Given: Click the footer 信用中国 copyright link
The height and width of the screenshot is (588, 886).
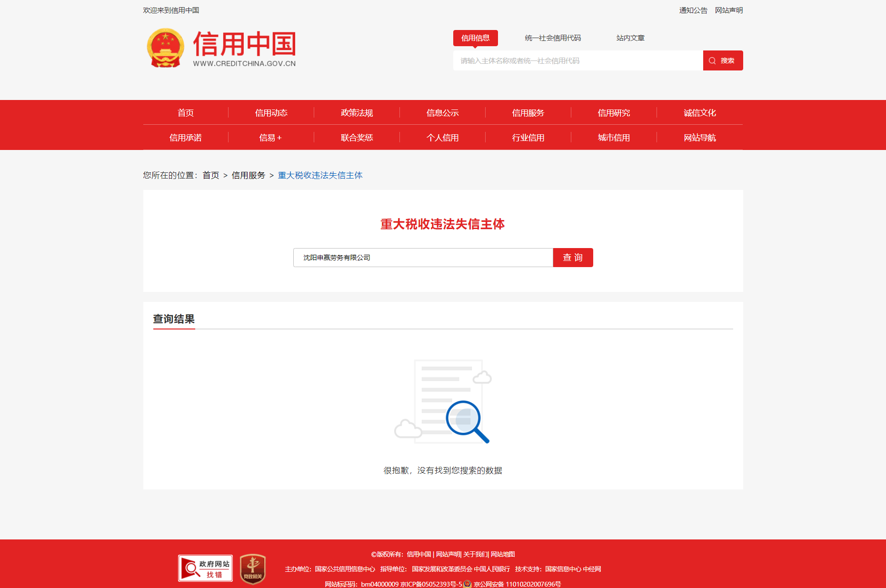Looking at the screenshot, I should pos(419,554).
